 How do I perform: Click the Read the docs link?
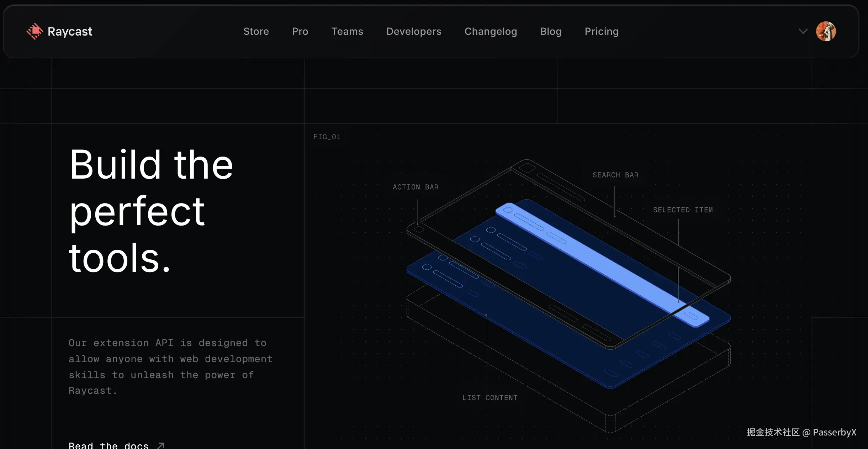tap(108, 445)
